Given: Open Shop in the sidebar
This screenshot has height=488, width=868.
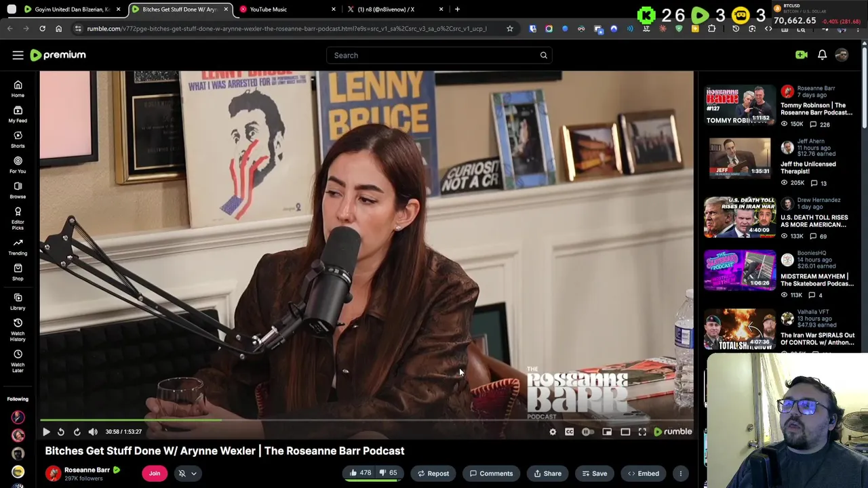Looking at the screenshot, I should 18,272.
